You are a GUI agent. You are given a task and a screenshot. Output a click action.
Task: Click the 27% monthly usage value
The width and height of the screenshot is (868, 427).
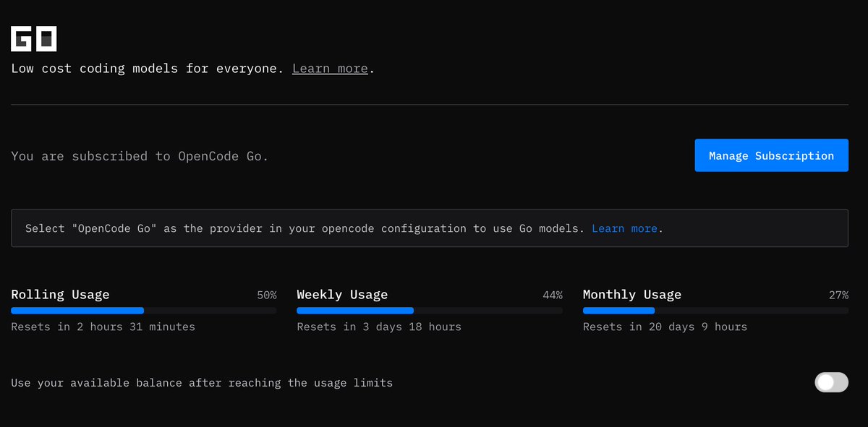pyautogui.click(x=838, y=296)
